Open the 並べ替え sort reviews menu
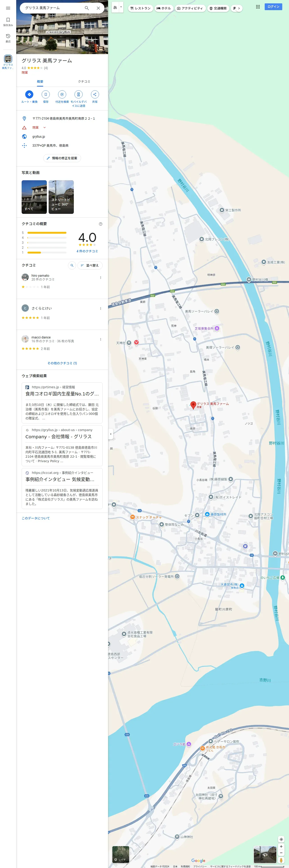289x868 pixels. click(90, 265)
